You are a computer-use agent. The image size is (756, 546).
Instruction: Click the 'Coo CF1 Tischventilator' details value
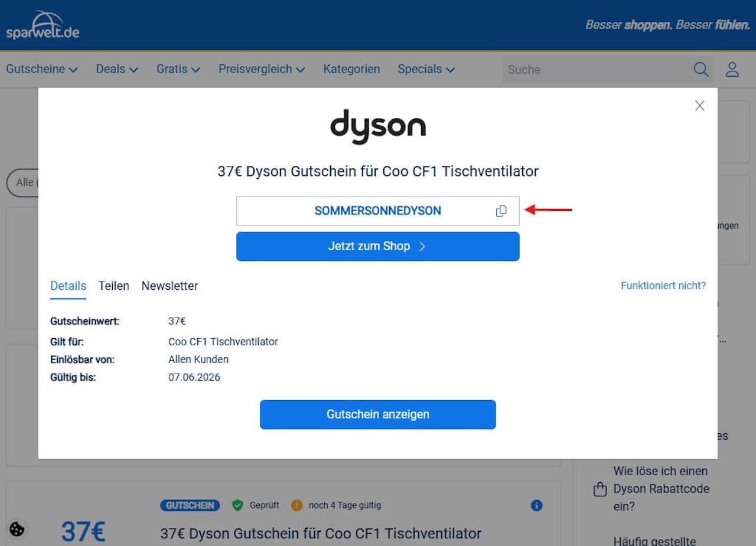click(x=223, y=342)
